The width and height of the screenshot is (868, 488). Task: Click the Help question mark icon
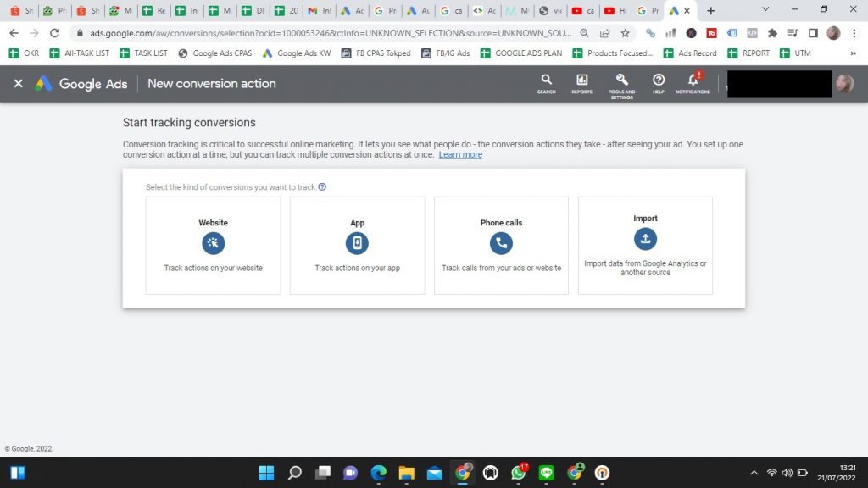coord(659,83)
